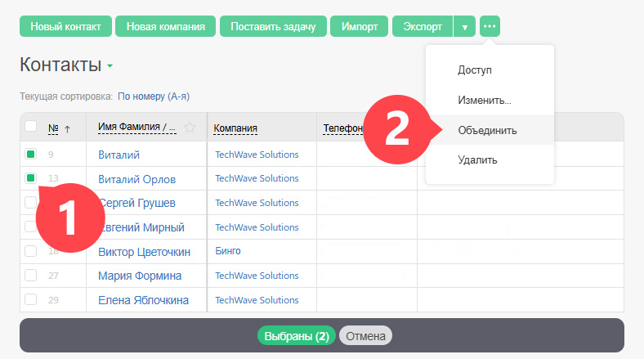Open the contact Виталий in row 9
The width and height of the screenshot is (644, 359).
[x=119, y=155]
